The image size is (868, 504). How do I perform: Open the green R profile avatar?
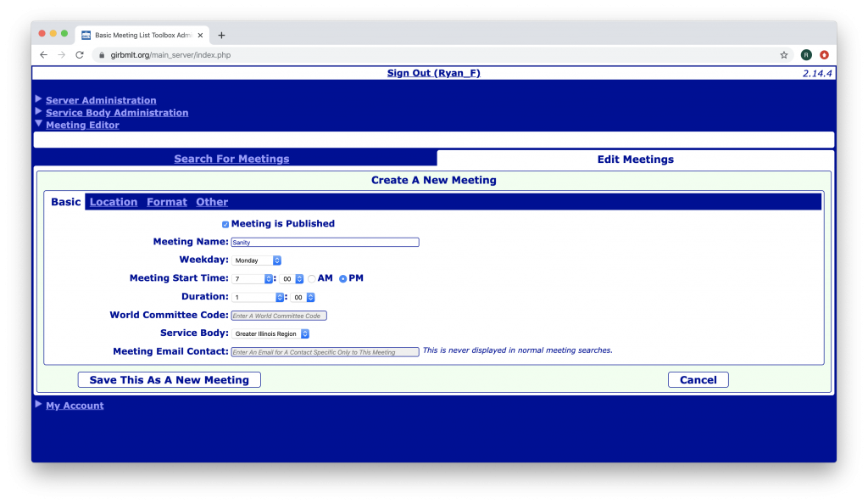(x=806, y=55)
